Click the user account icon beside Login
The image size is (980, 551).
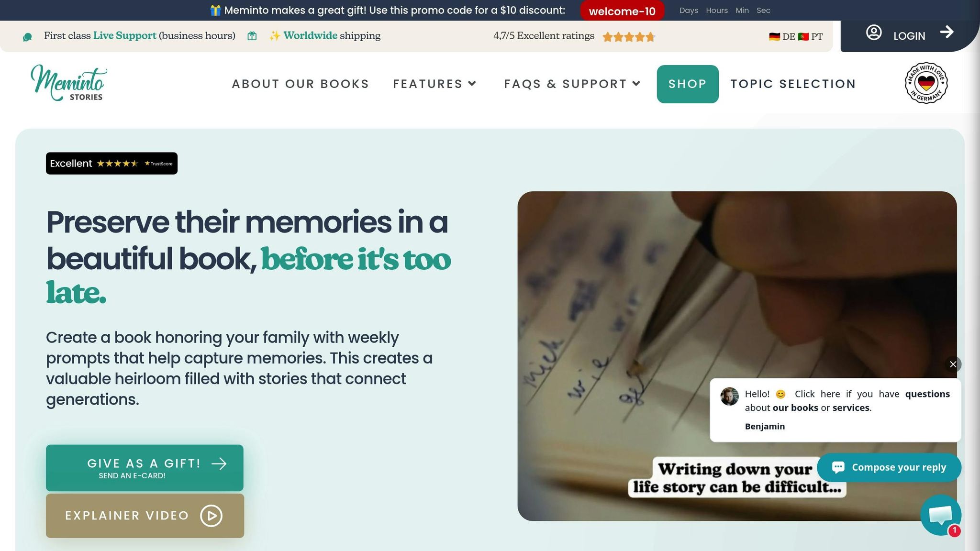point(874,33)
